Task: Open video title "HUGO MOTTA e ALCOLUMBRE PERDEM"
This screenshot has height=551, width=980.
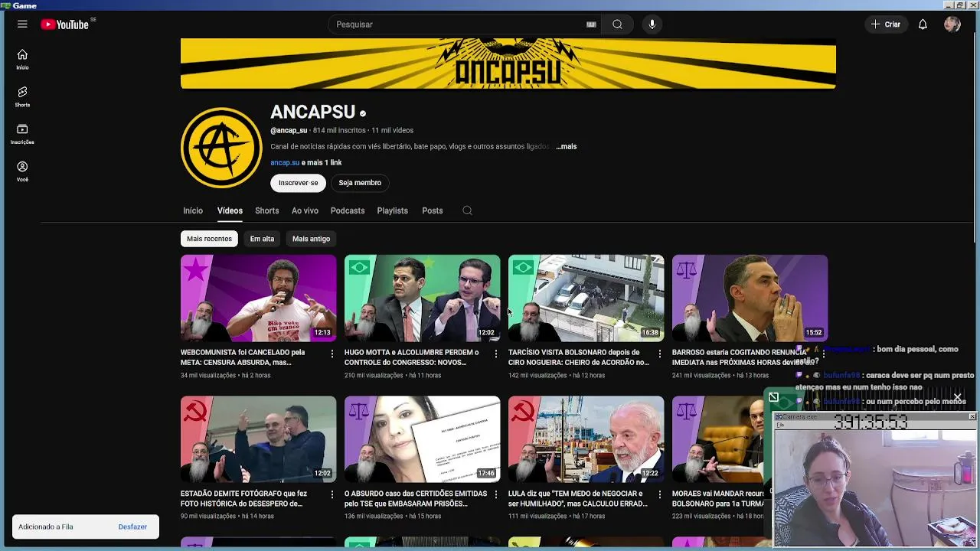Action: pos(411,357)
